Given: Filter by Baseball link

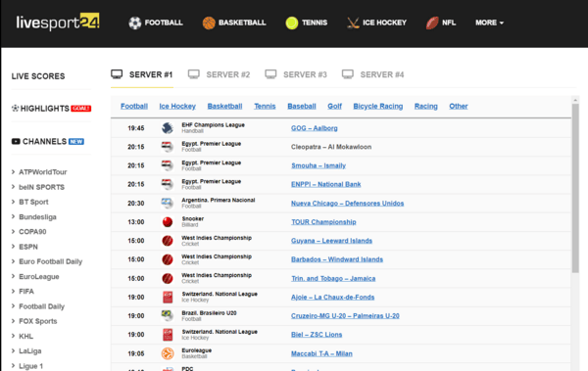Looking at the screenshot, I should [302, 106].
